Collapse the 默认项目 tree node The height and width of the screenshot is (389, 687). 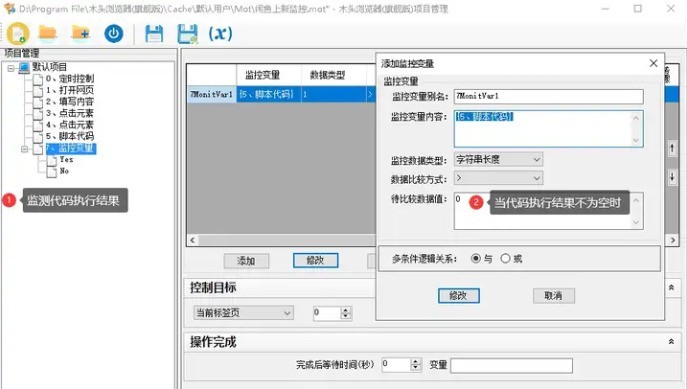pos(11,68)
